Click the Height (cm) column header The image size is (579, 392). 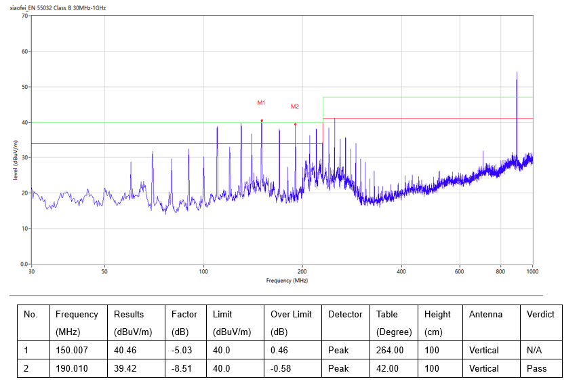pyautogui.click(x=440, y=323)
